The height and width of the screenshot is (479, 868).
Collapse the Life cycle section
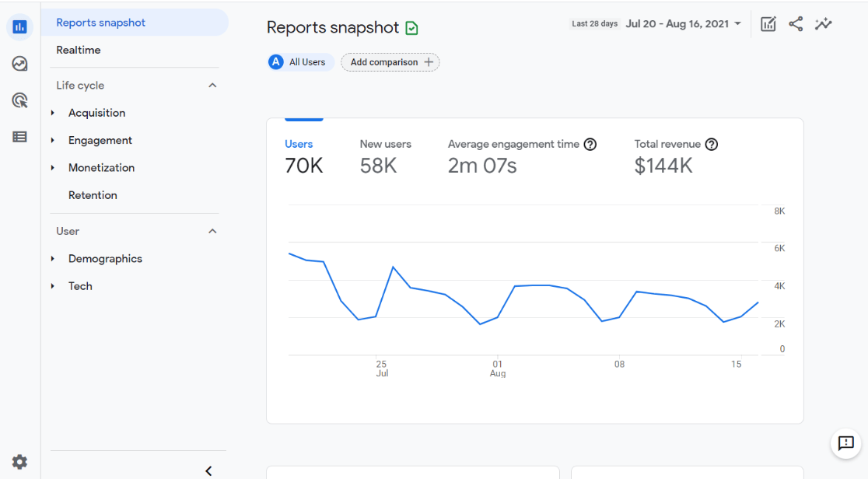coord(212,85)
